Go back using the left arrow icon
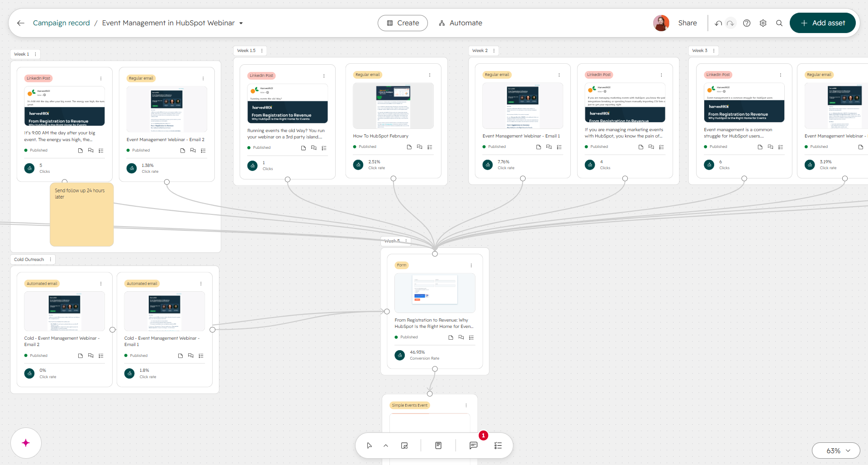The height and width of the screenshot is (465, 868). 21,23
